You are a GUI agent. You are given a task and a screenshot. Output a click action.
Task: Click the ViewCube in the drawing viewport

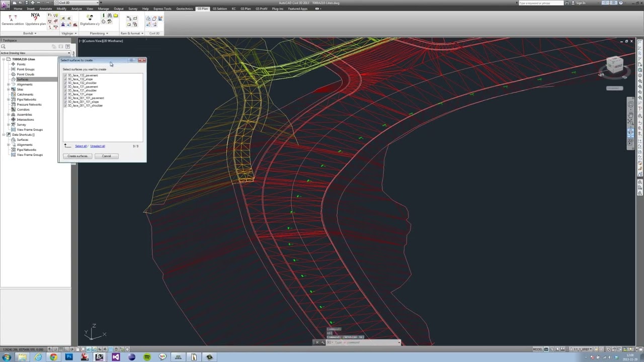pos(615,65)
